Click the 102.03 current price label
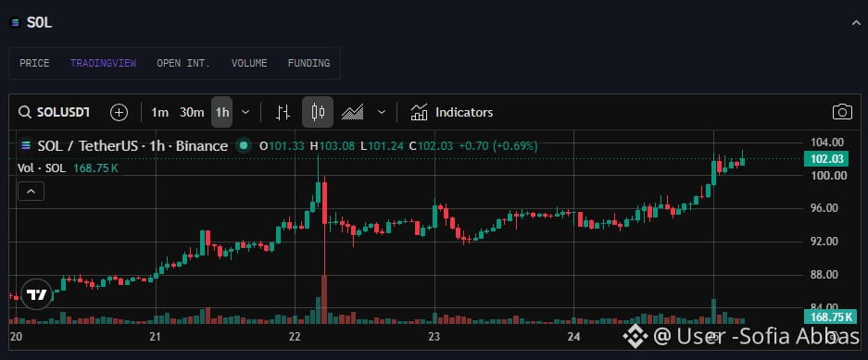Viewport: 868px width, 360px height. tap(826, 159)
